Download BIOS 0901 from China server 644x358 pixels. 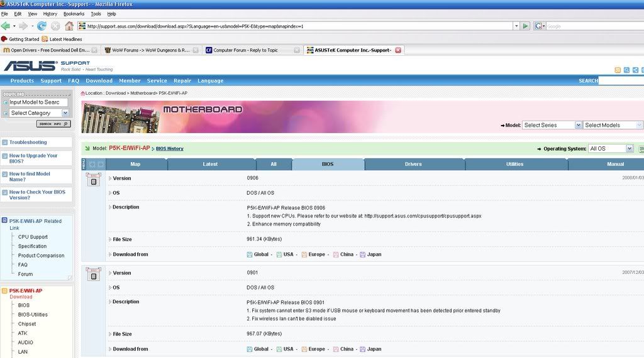tap(343, 349)
